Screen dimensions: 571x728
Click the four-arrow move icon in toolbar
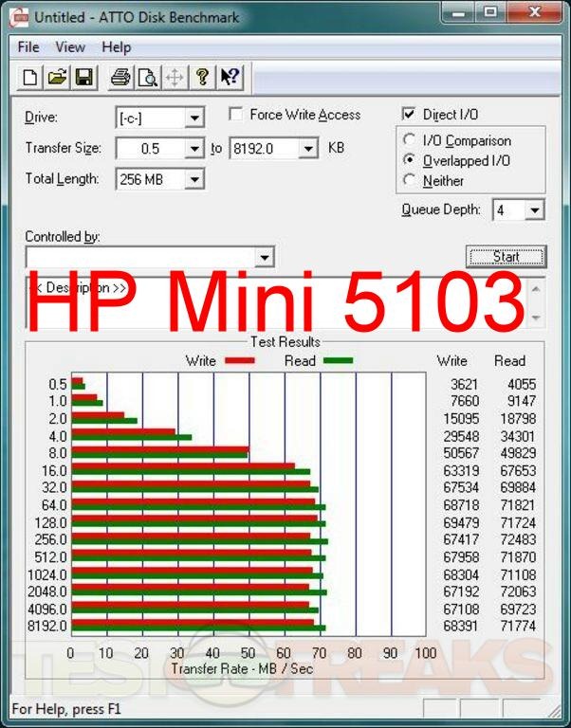(175, 78)
